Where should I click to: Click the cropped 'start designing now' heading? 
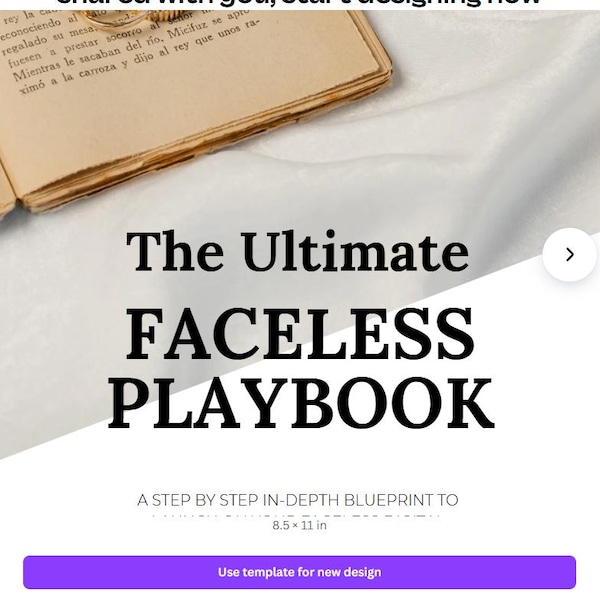point(299,3)
